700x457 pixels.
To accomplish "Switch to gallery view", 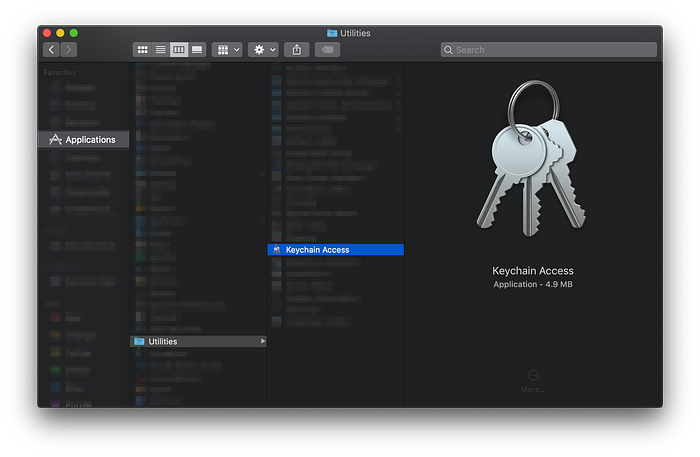I will coord(197,50).
